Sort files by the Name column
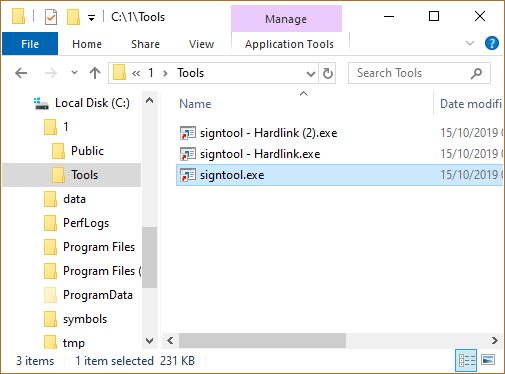Viewport: 505px width, 374px height. click(x=195, y=104)
